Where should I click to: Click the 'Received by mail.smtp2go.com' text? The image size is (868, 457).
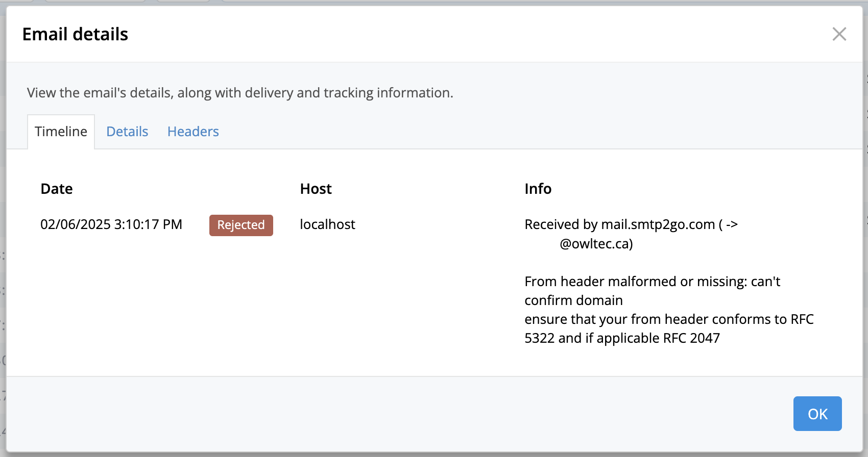pos(620,224)
